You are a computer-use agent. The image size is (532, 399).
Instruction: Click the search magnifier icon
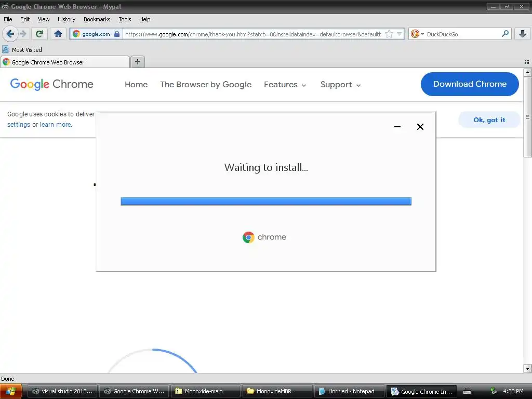pyautogui.click(x=505, y=34)
